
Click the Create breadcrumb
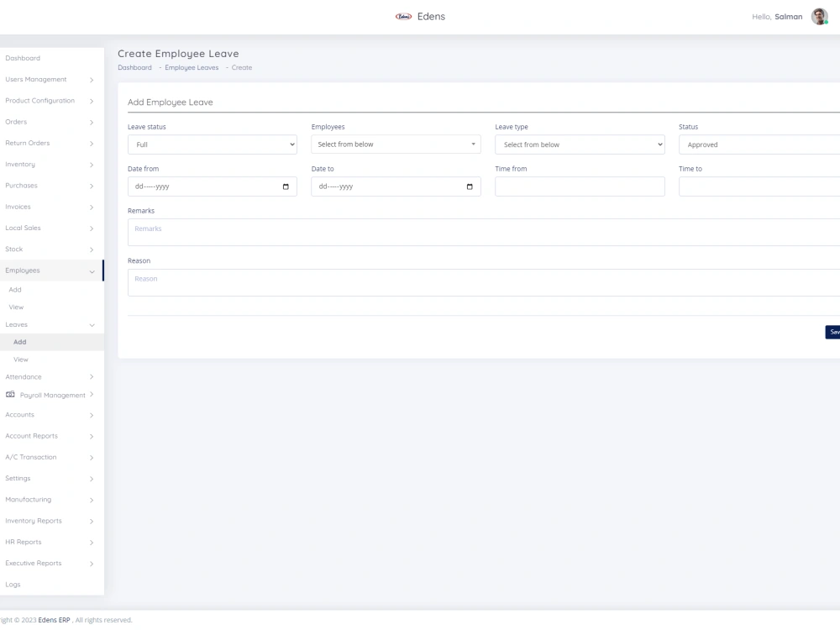pyautogui.click(x=242, y=67)
